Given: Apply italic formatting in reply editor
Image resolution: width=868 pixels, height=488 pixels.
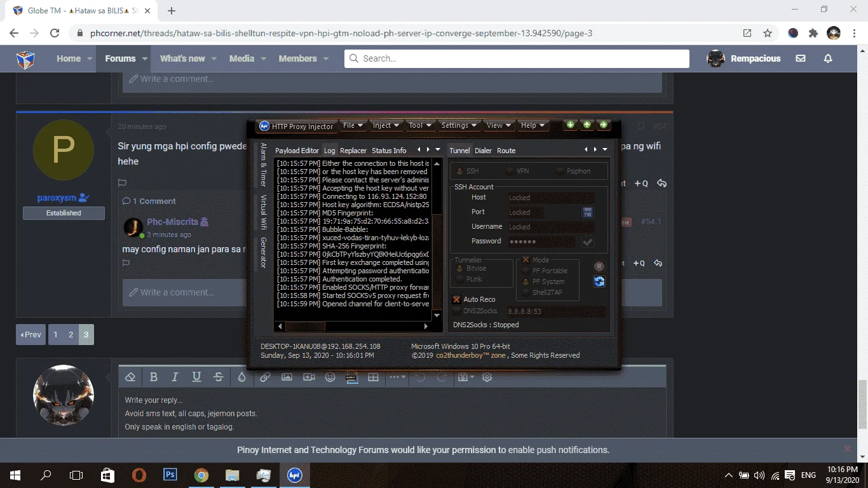Looking at the screenshot, I should (x=175, y=377).
